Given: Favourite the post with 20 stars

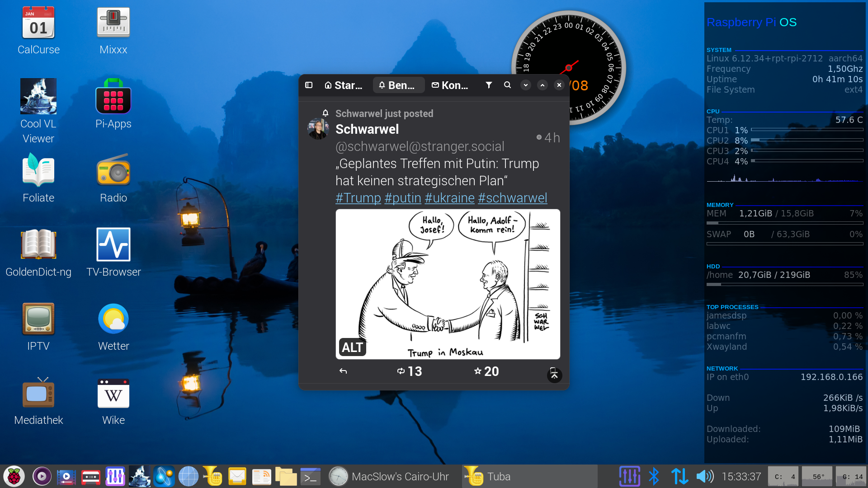Looking at the screenshot, I should [x=486, y=371].
